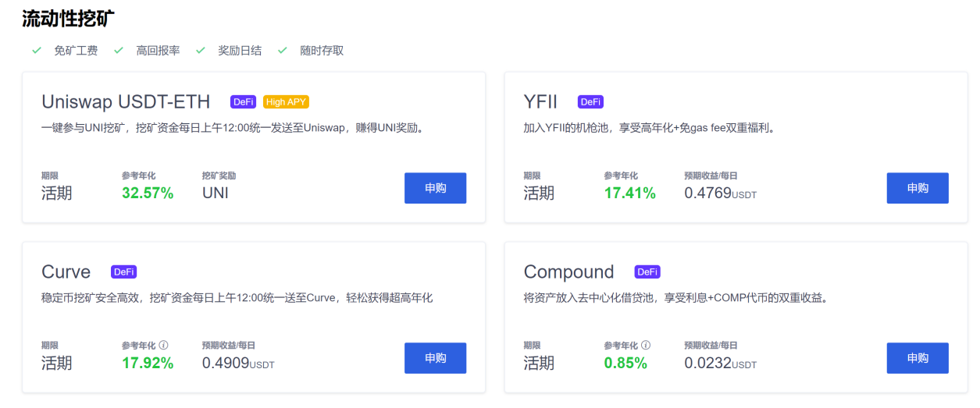
Task: Click DeFi badge beside Compound title
Action: pos(647,272)
